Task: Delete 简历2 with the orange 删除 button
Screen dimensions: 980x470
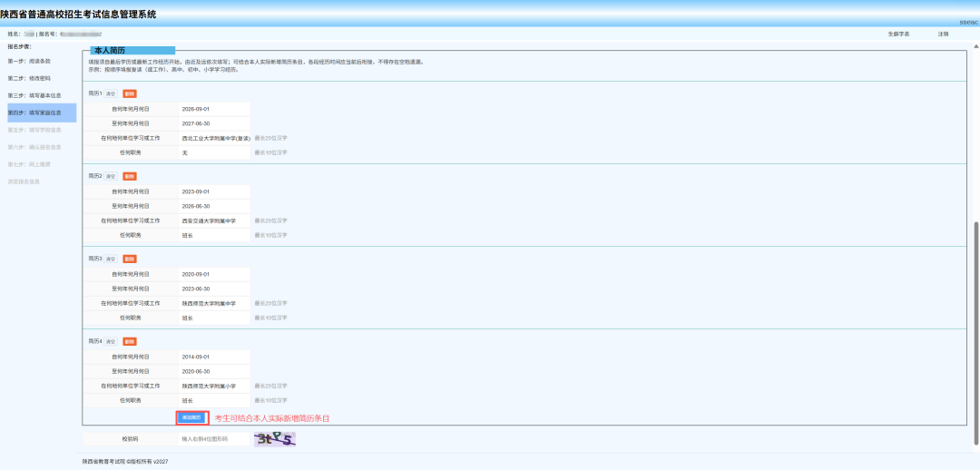Action: click(130, 176)
